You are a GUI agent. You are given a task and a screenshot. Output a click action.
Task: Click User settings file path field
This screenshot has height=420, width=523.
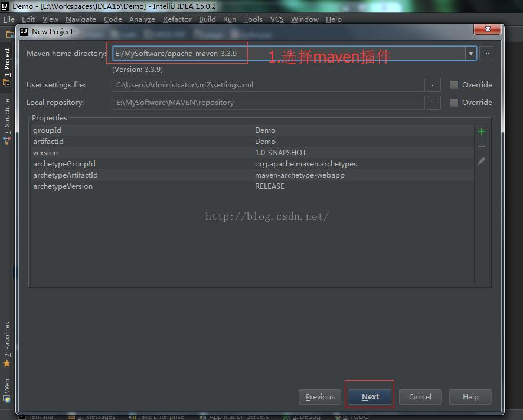(269, 85)
